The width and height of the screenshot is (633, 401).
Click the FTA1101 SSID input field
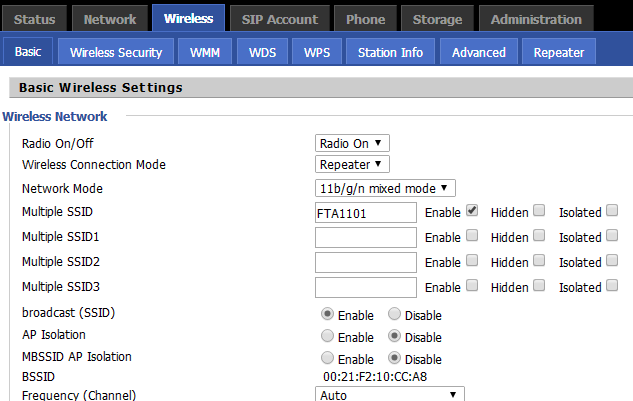(365, 212)
